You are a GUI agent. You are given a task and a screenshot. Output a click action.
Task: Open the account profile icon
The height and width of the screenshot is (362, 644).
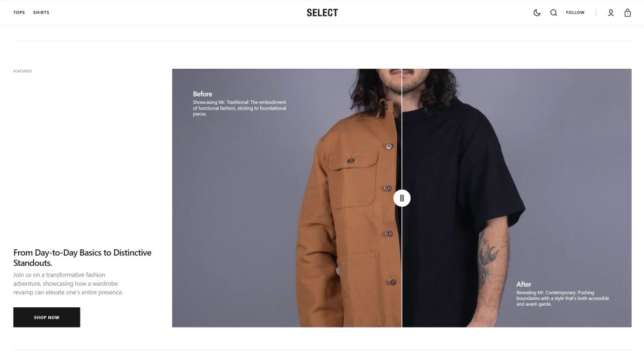(x=611, y=13)
